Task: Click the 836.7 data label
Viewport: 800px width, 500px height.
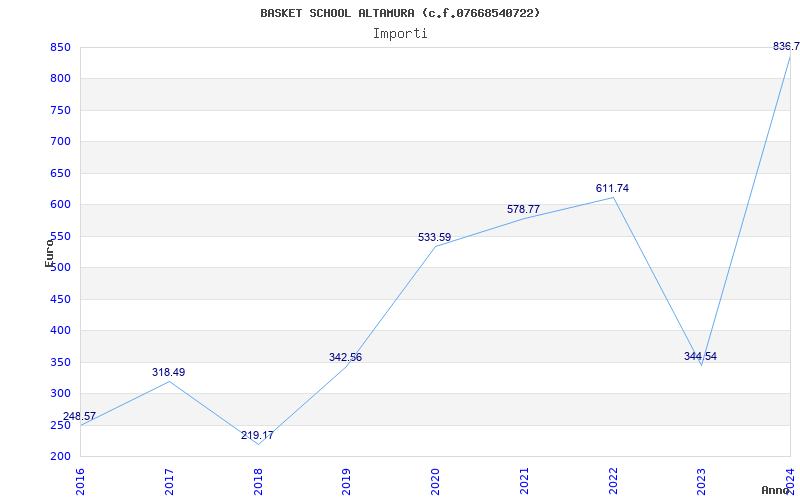Action: (x=786, y=46)
